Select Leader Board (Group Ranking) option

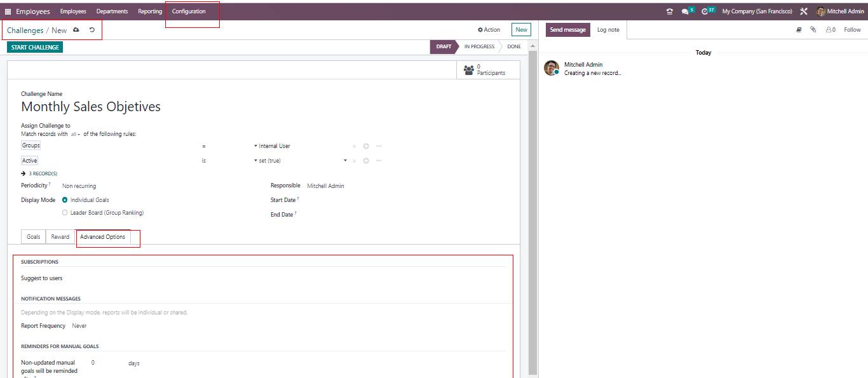[x=65, y=213]
